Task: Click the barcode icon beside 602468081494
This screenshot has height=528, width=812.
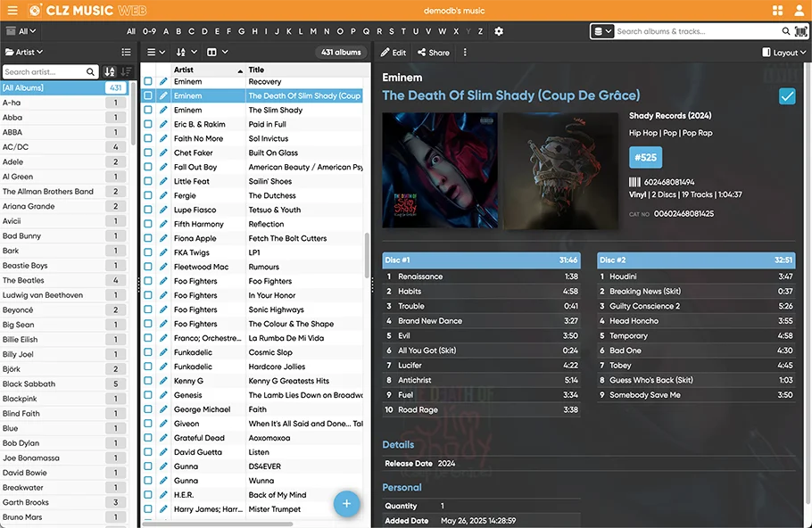Action: coord(634,182)
